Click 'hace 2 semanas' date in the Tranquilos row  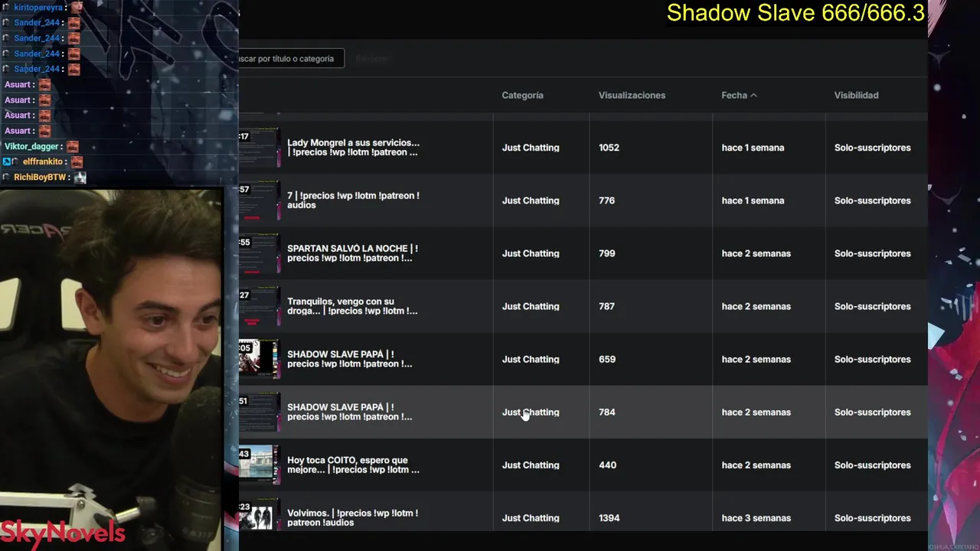point(756,306)
